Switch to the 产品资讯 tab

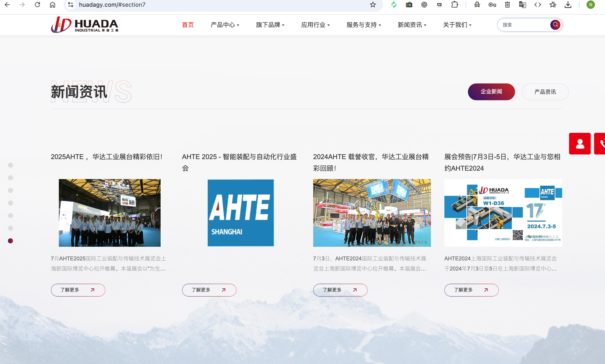[x=545, y=92]
